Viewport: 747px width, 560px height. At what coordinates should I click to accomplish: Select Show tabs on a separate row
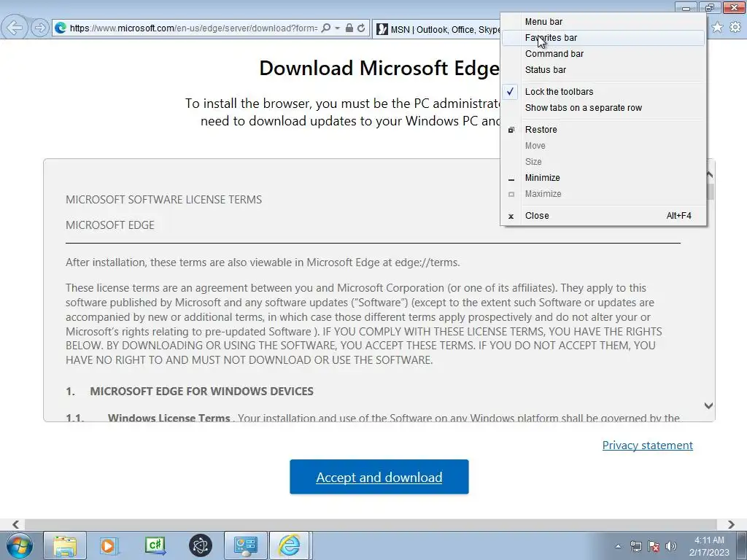coord(603,108)
